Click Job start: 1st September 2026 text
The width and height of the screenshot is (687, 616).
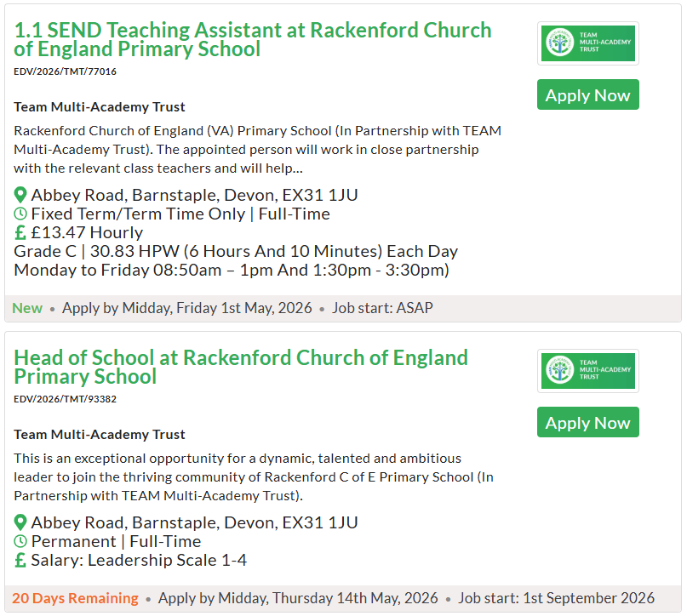556,598
